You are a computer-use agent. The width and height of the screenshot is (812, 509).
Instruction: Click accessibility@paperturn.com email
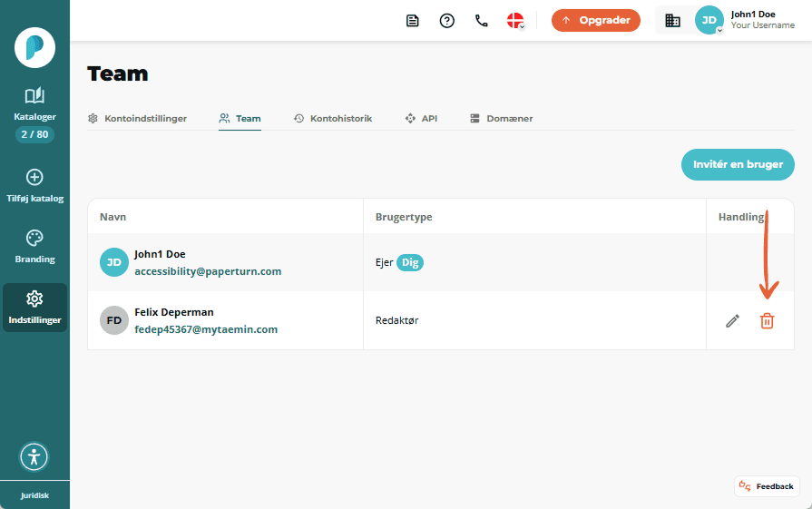[208, 271]
